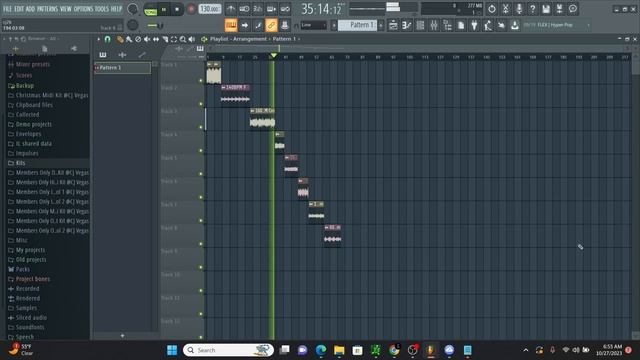
Task: Select Pattern 1 in the picker panel
Action: pos(122,68)
